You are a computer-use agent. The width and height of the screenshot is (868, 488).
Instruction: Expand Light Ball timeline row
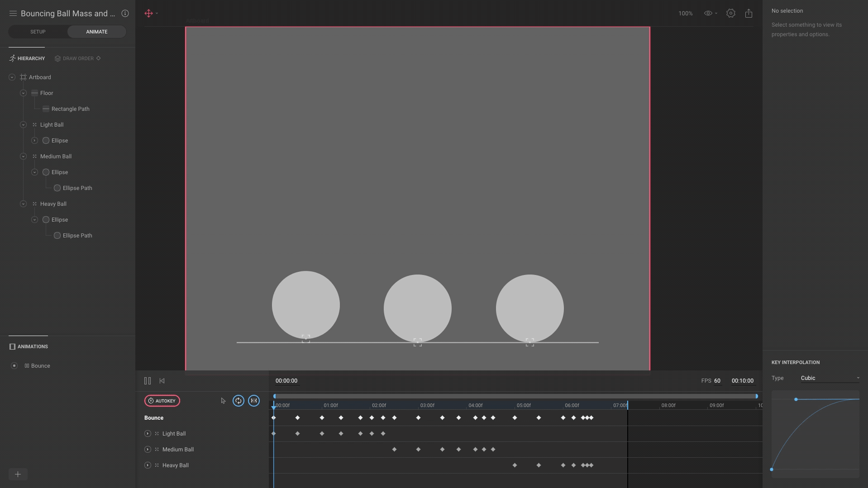coord(148,434)
